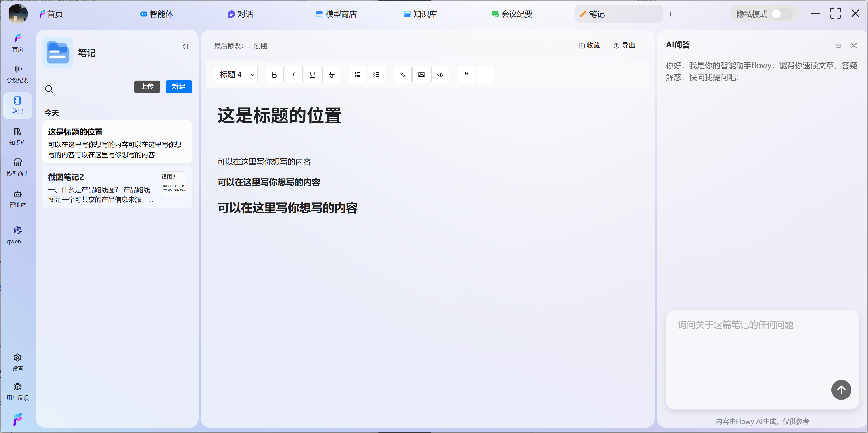Apply italic formatting
Viewport: 868px width, 433px height.
coord(293,74)
